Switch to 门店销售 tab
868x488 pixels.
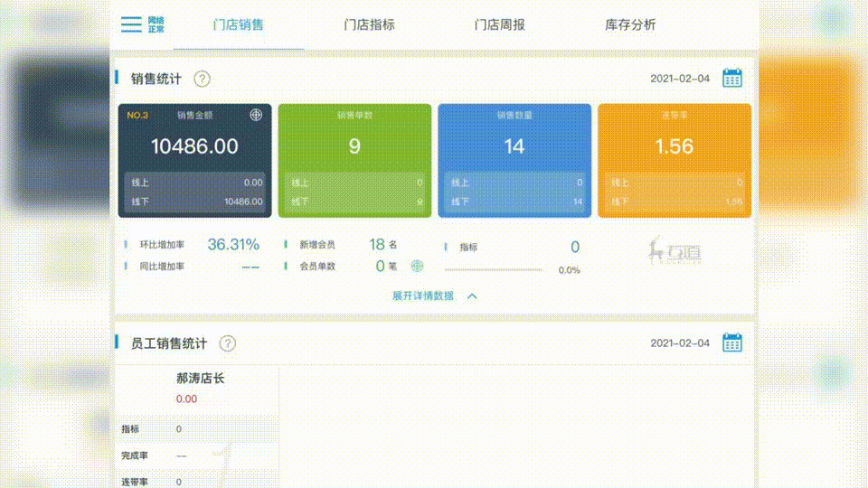[238, 25]
